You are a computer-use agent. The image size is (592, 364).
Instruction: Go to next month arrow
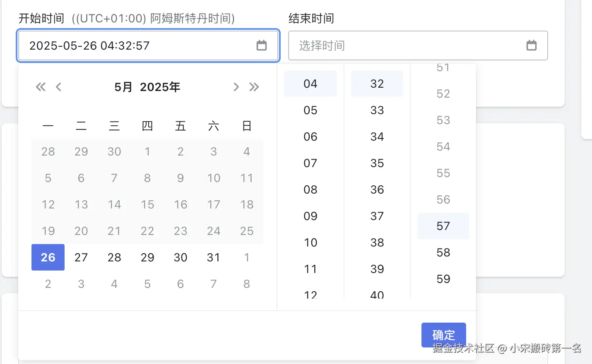click(236, 87)
